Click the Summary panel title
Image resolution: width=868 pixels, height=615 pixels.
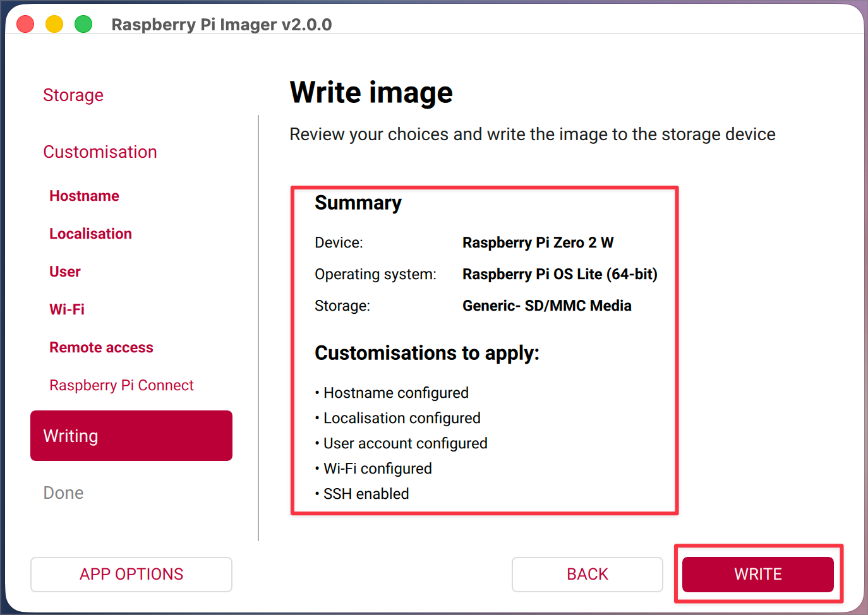pos(358,203)
